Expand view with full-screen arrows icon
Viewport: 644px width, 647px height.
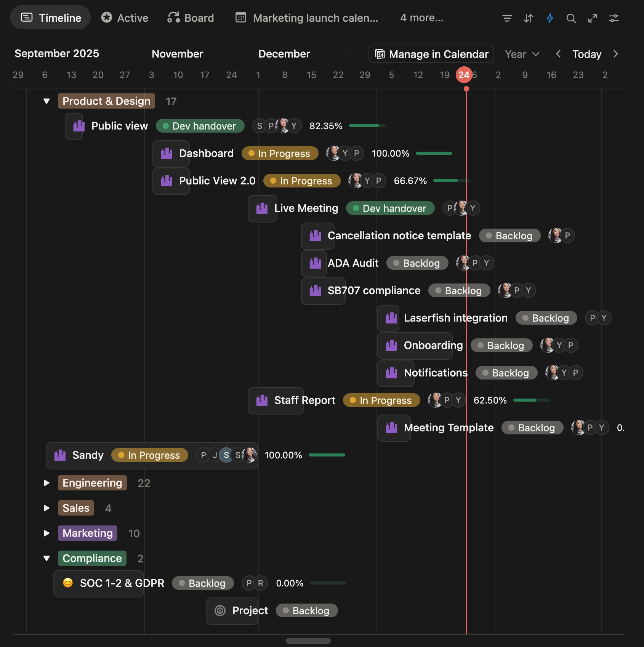coord(592,18)
